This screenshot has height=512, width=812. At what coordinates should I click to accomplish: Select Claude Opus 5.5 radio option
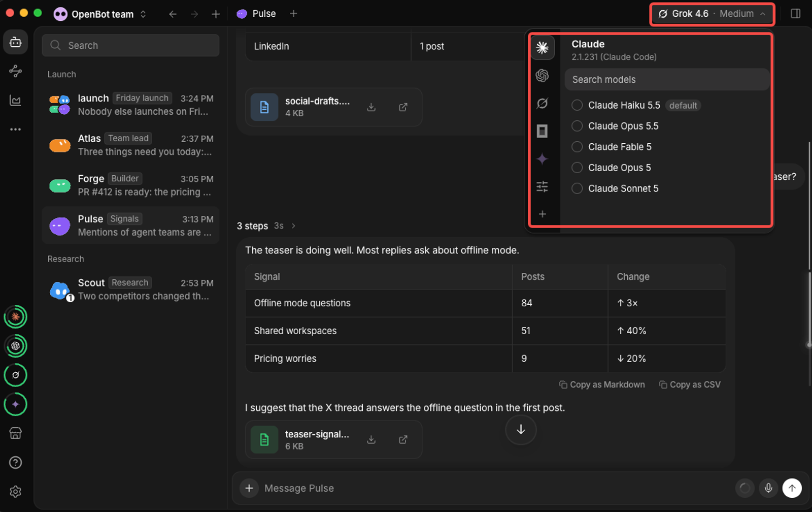click(x=577, y=126)
